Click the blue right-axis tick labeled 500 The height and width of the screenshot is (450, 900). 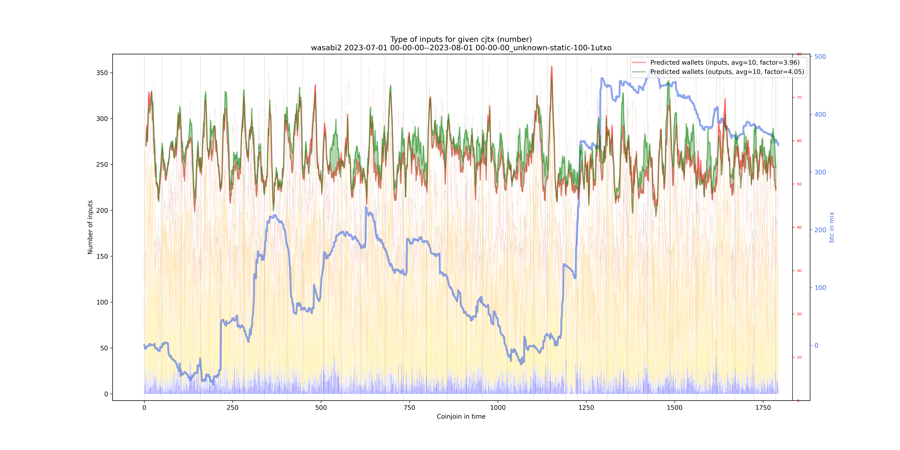click(820, 57)
